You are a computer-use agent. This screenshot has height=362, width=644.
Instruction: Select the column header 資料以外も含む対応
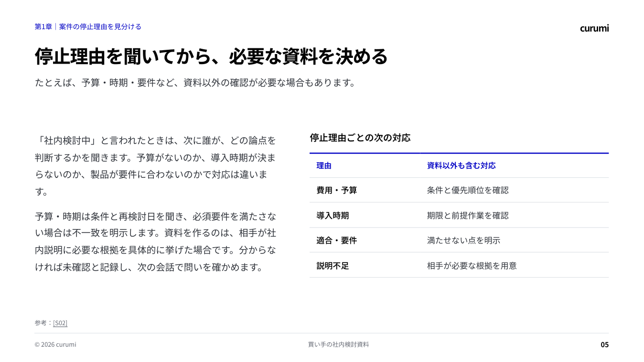(x=461, y=165)
